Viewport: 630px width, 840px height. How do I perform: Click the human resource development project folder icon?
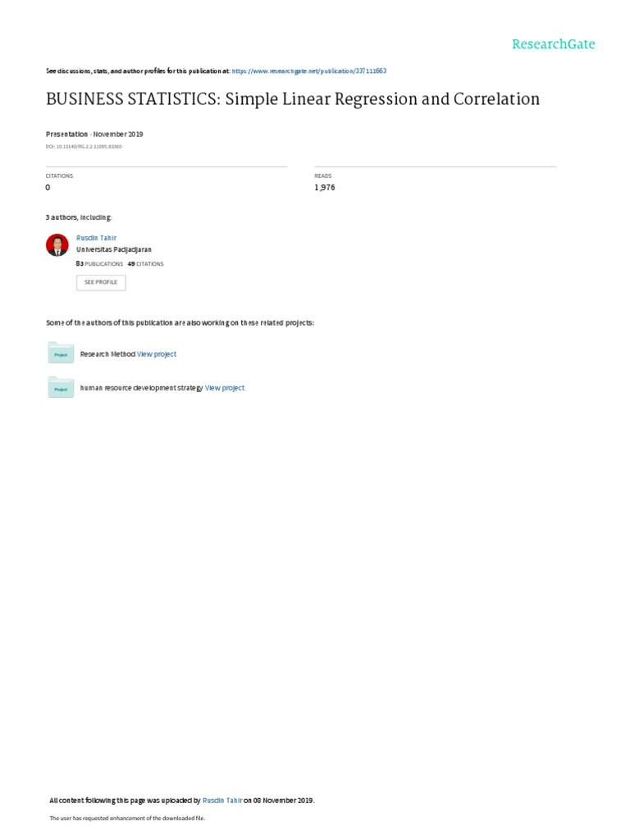(x=61, y=387)
